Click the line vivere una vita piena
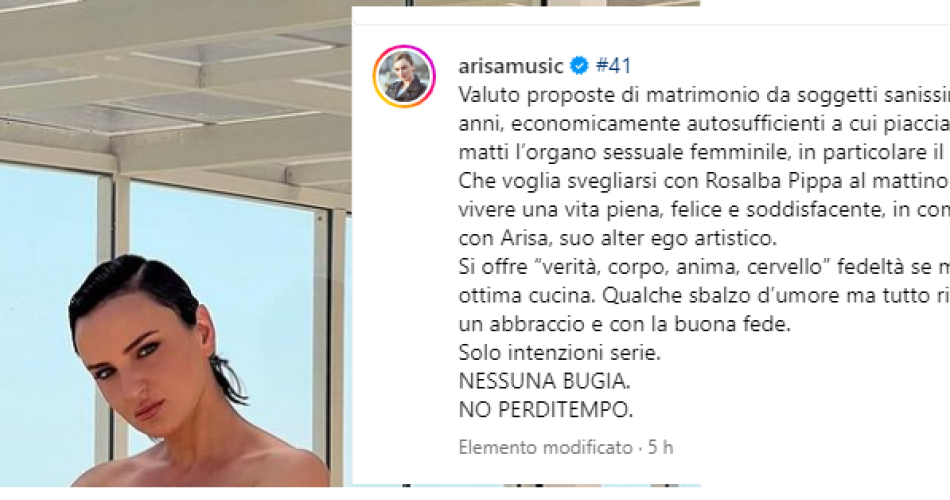This screenshot has width=950, height=500. click(704, 210)
